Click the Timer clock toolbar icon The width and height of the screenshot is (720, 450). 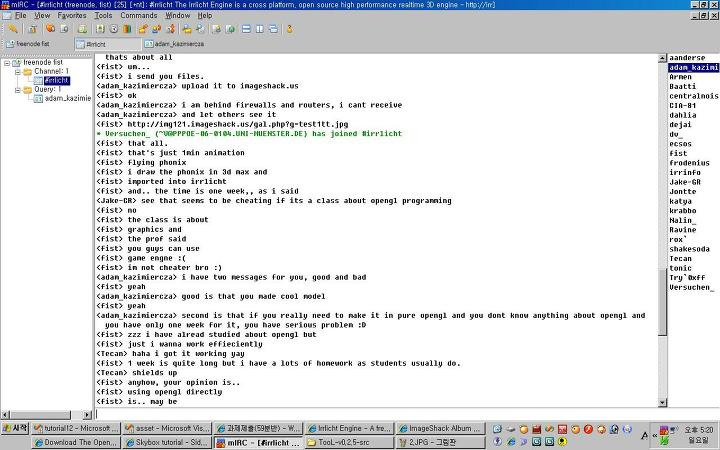(x=114, y=29)
